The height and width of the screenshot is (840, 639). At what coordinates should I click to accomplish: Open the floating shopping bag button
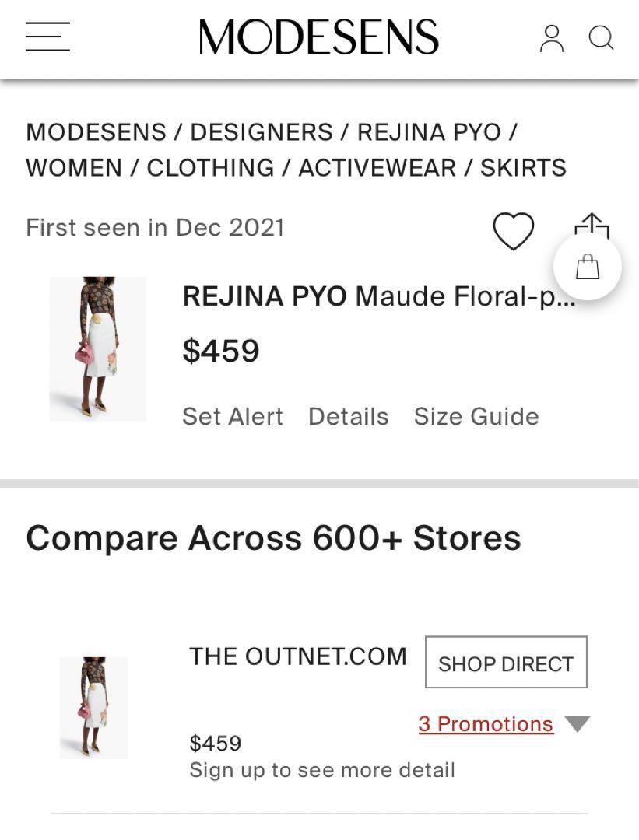click(x=588, y=266)
